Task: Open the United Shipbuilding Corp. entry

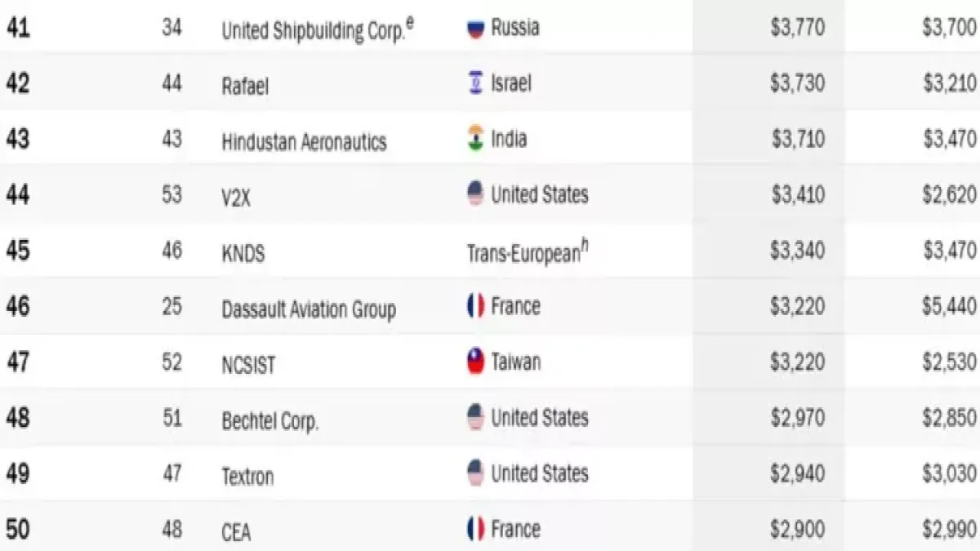Action: pyautogui.click(x=313, y=31)
